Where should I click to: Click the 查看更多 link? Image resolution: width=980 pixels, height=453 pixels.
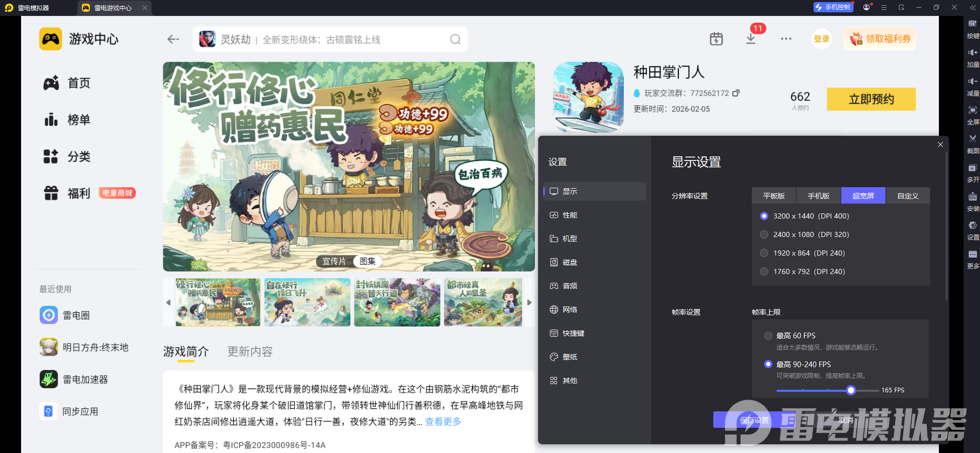click(x=443, y=422)
